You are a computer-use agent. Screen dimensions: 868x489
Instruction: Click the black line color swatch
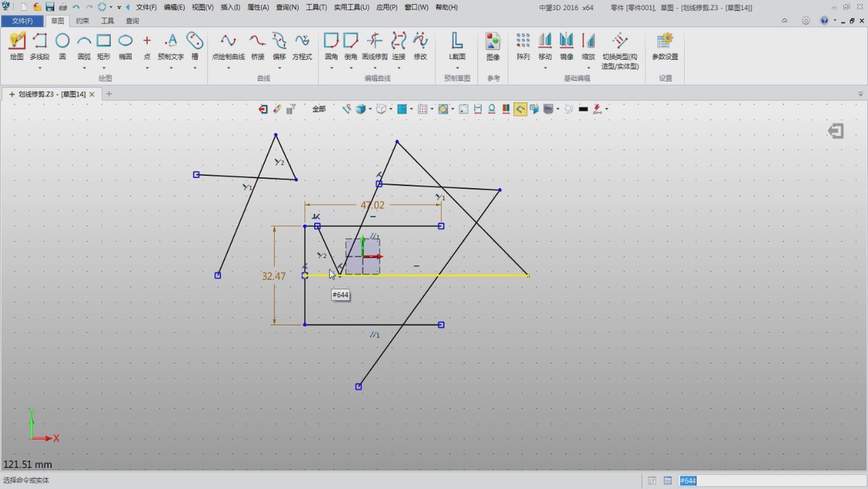[583, 109]
